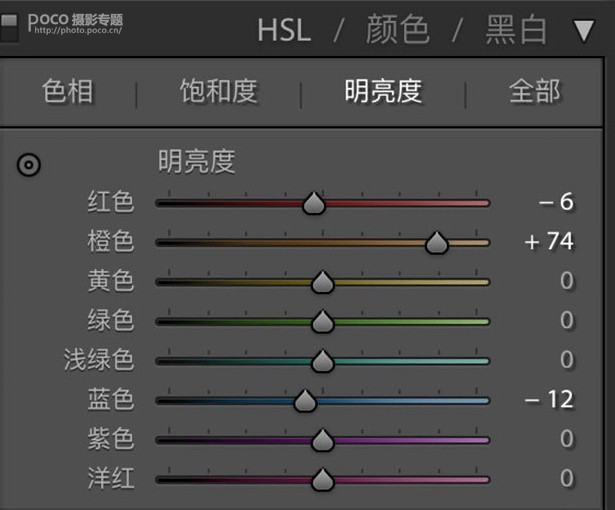Toggle the HSL panel on/off switch

pos(9,27)
